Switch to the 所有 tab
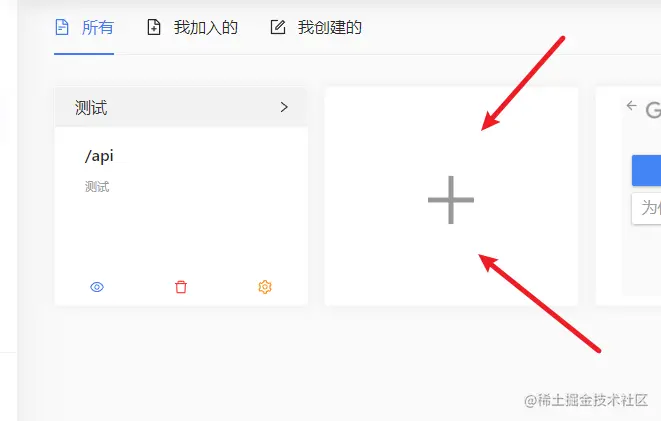 pos(84,27)
